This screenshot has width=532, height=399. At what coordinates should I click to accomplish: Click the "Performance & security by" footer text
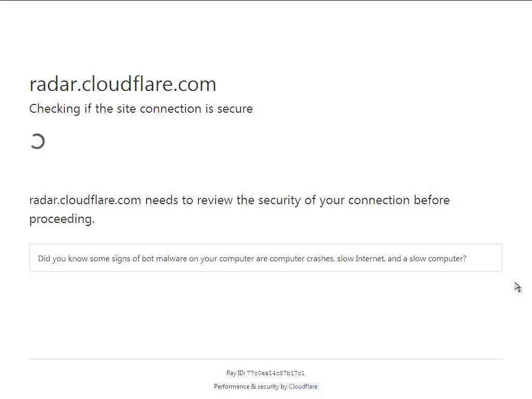250,387
